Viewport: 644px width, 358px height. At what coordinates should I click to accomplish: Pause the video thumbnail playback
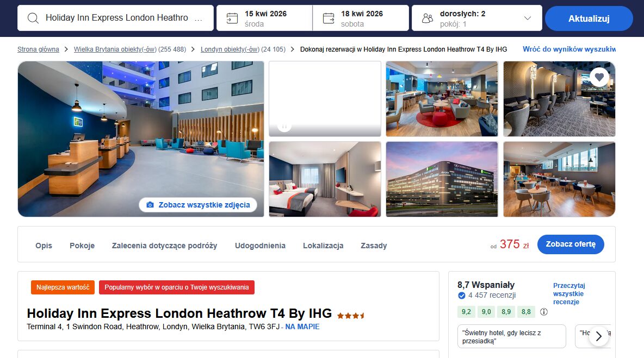[284, 126]
